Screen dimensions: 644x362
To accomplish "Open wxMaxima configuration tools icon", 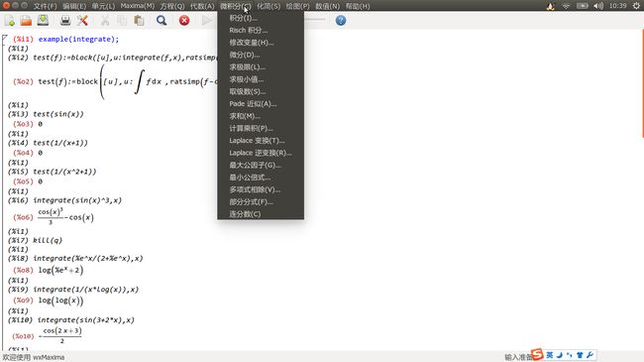I will (82, 21).
